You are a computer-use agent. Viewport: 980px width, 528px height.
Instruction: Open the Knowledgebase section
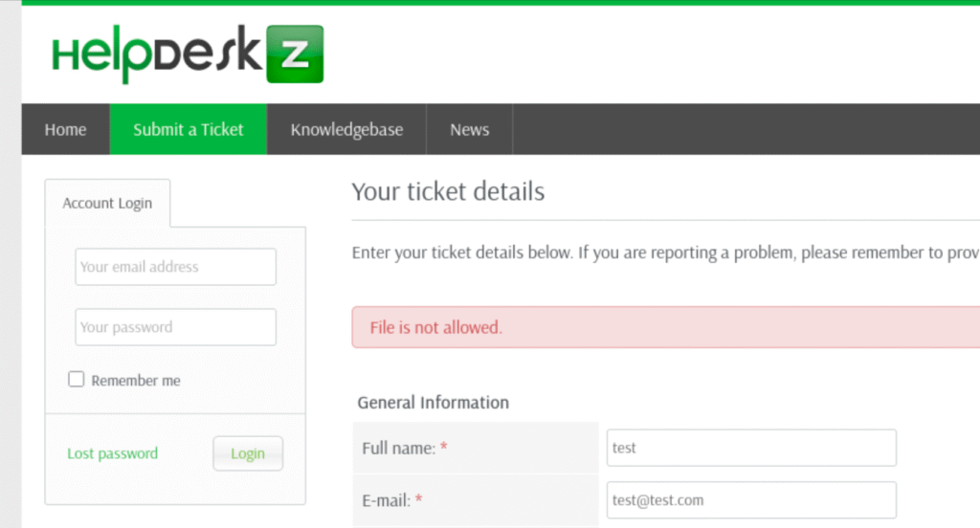346,129
